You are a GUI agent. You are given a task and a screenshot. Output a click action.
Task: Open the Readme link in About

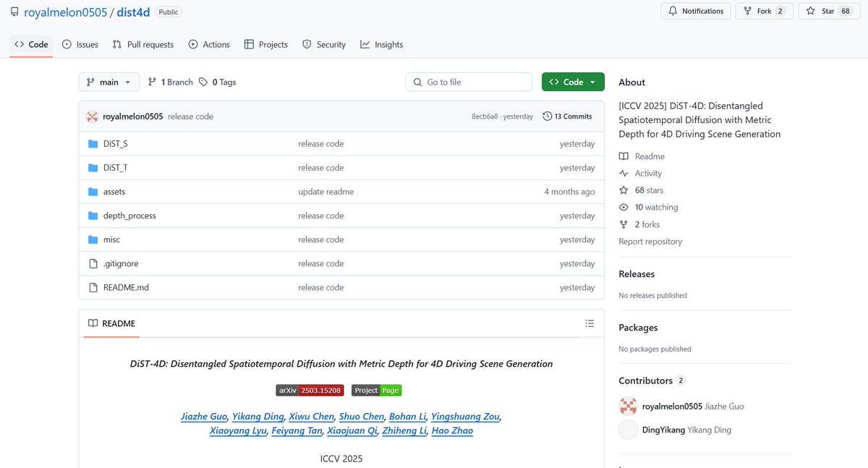pos(642,156)
